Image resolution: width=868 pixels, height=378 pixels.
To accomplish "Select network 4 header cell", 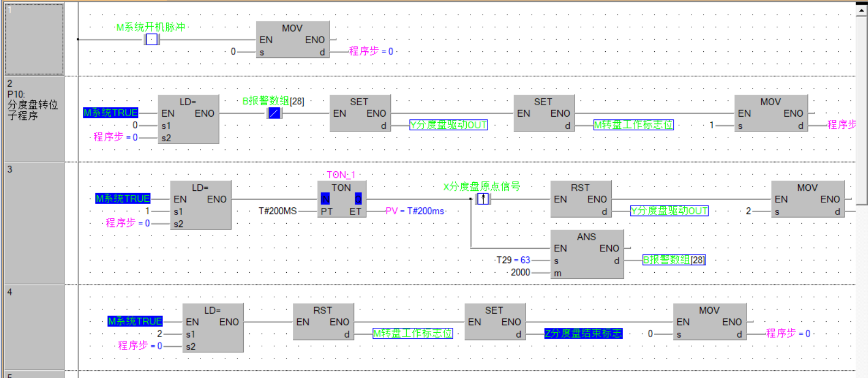I will pos(34,327).
